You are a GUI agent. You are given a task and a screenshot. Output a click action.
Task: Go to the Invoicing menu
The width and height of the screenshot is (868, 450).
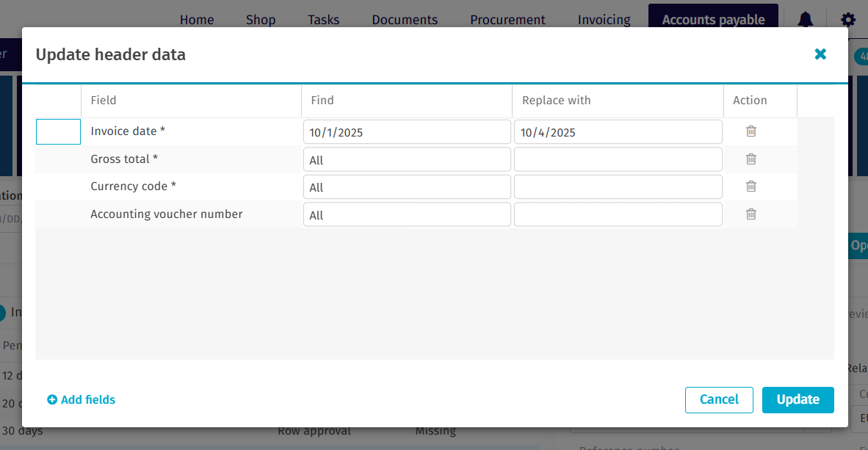(604, 20)
